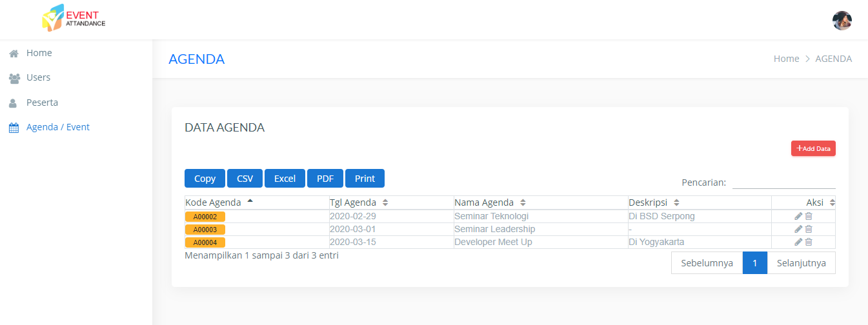Click pencil icon for Developer Meet Up

[x=798, y=242]
